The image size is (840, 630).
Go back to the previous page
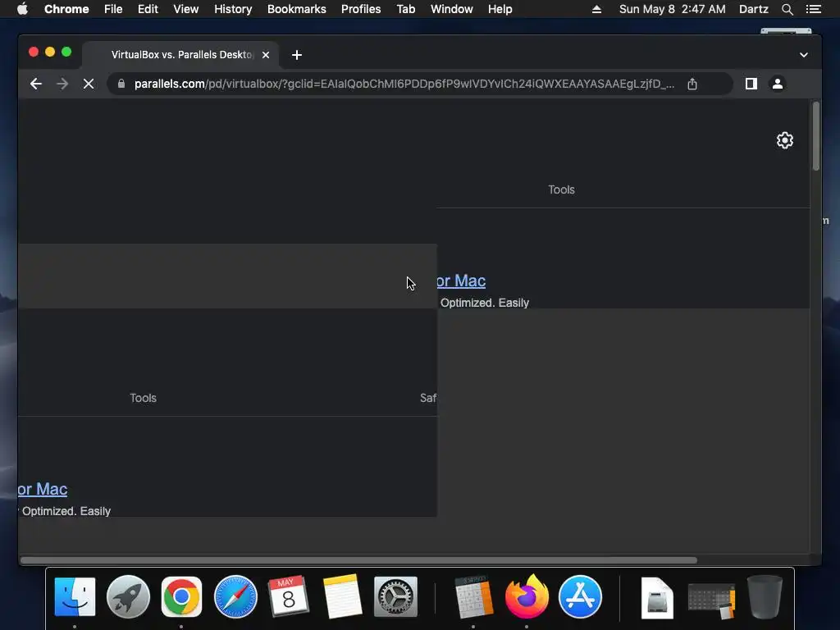tap(36, 84)
